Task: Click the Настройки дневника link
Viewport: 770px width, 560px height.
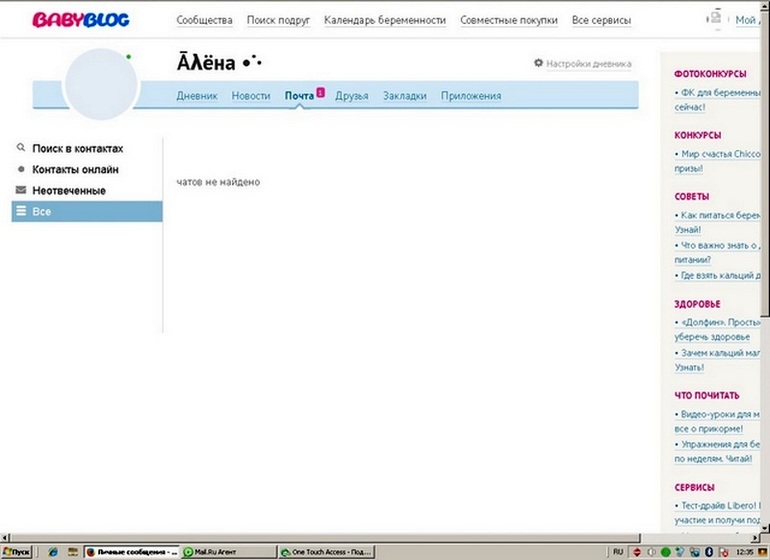Action: [589, 64]
